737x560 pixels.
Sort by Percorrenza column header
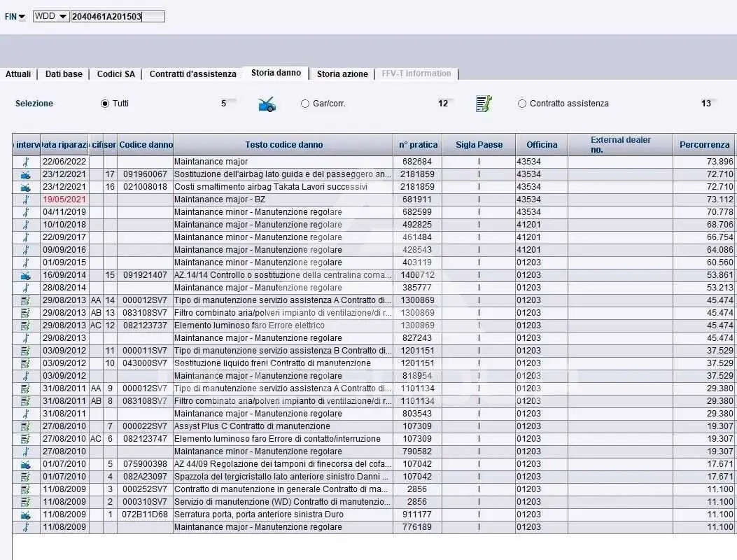coord(704,145)
